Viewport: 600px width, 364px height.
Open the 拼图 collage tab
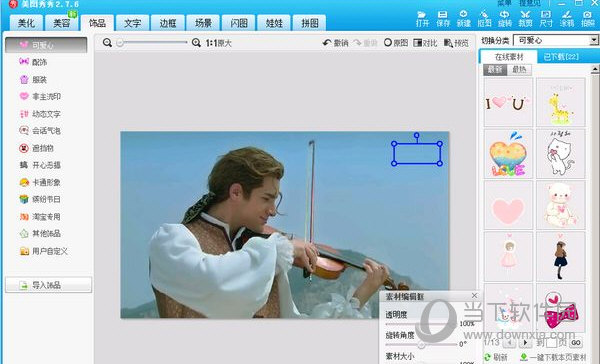[x=309, y=23]
